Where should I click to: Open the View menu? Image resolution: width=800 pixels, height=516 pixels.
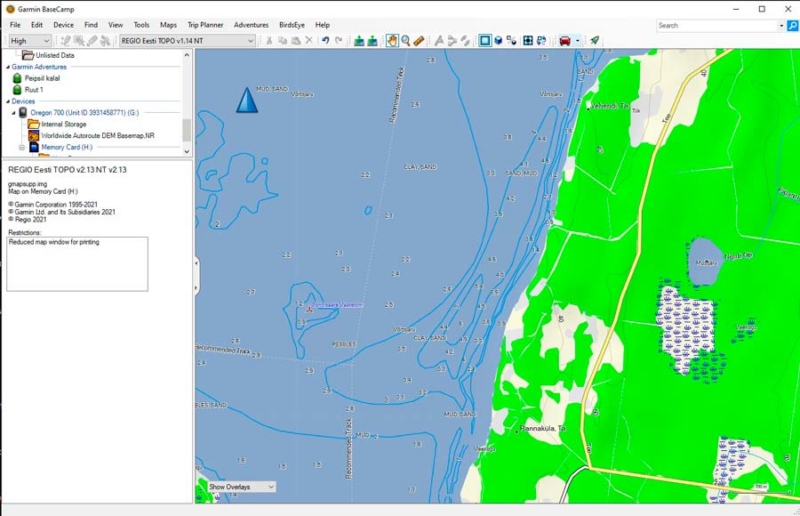point(115,24)
